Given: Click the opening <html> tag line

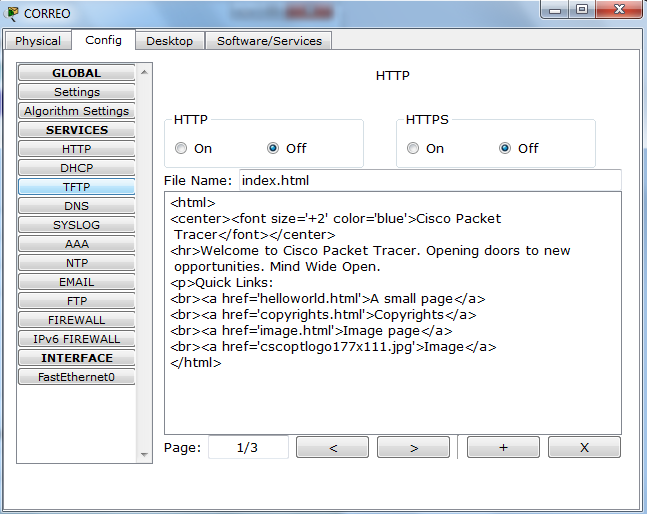Looking at the screenshot, I should tap(193, 203).
